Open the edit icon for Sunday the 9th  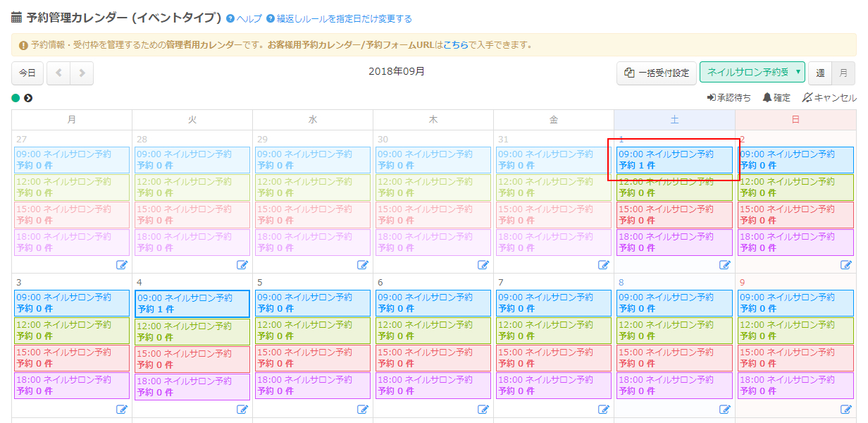846,410
